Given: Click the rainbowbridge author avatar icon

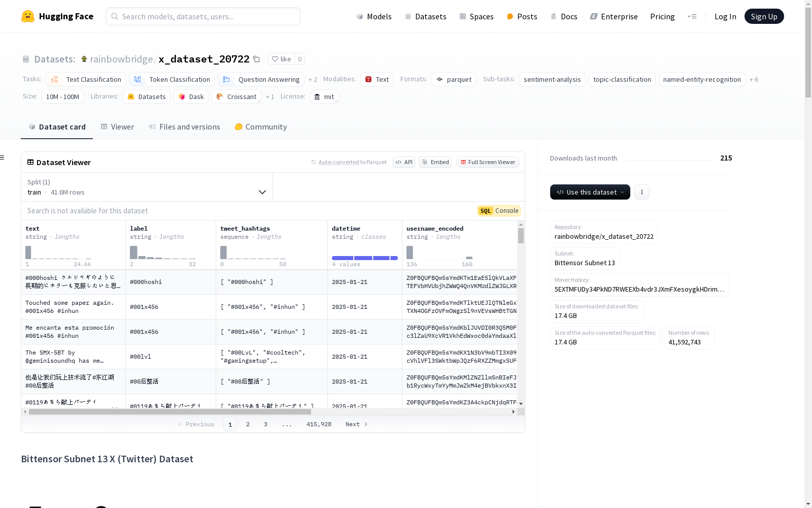Looking at the screenshot, I should pos(84,59).
